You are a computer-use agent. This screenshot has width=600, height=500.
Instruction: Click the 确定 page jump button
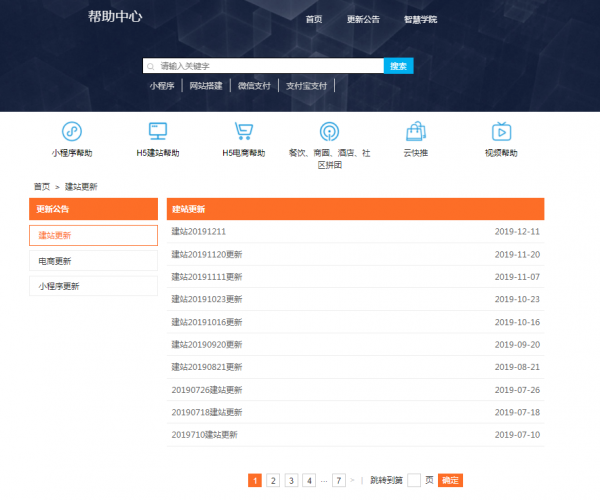pos(450,481)
